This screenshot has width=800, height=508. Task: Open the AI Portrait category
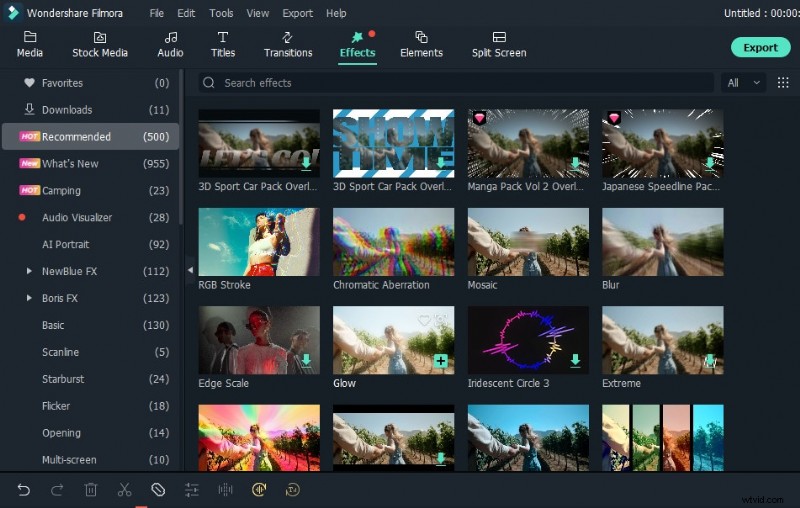click(90, 244)
